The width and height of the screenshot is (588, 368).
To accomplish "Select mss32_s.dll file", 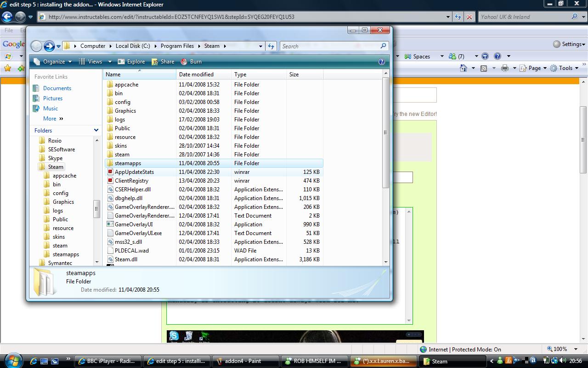I will click(x=128, y=242).
